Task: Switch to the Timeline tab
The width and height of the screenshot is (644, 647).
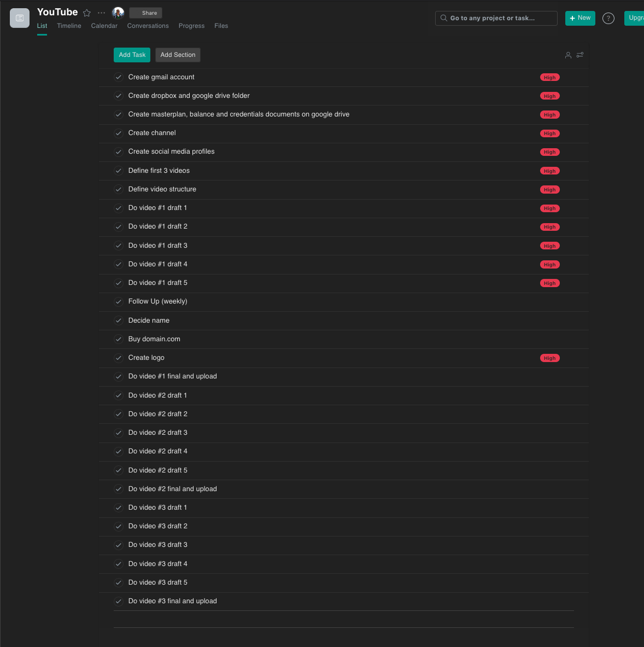Action: pos(69,26)
